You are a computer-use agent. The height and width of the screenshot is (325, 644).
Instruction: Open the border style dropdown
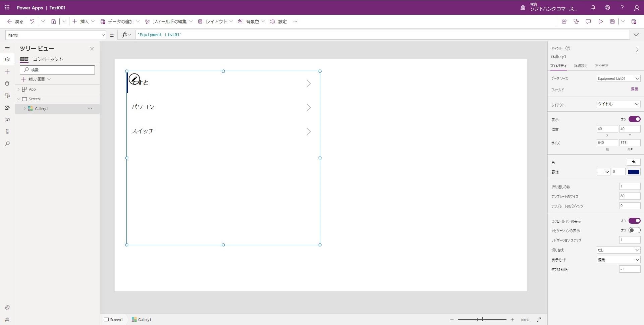tap(603, 172)
